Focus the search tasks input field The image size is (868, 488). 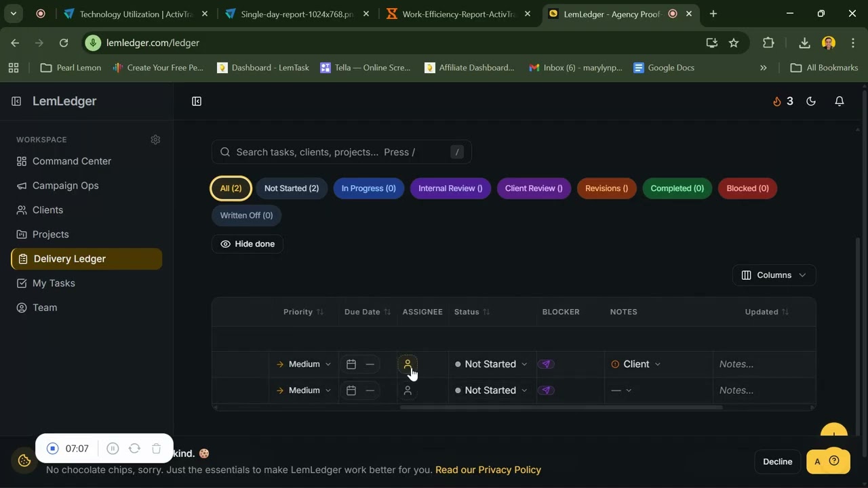(341, 152)
